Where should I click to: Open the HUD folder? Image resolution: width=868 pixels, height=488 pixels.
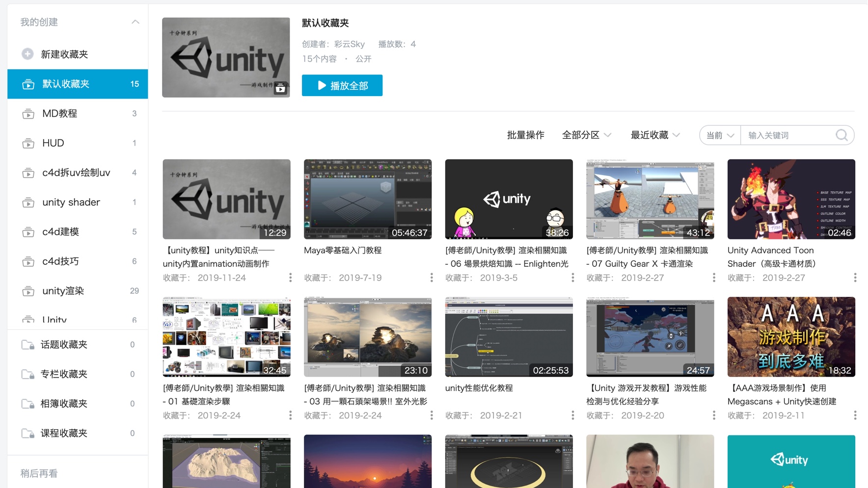[x=78, y=143]
